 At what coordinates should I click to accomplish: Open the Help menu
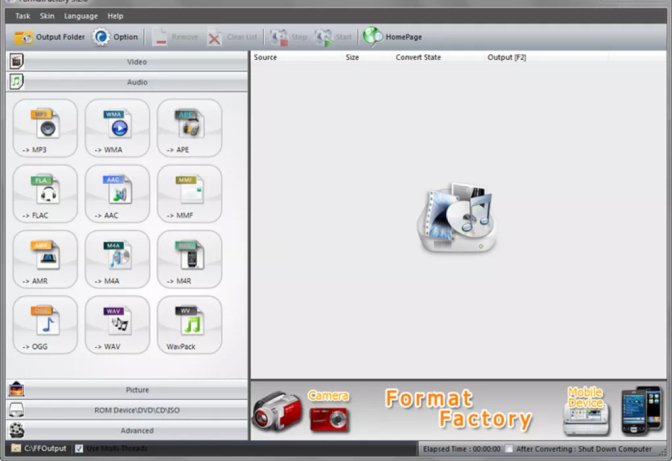click(x=115, y=16)
